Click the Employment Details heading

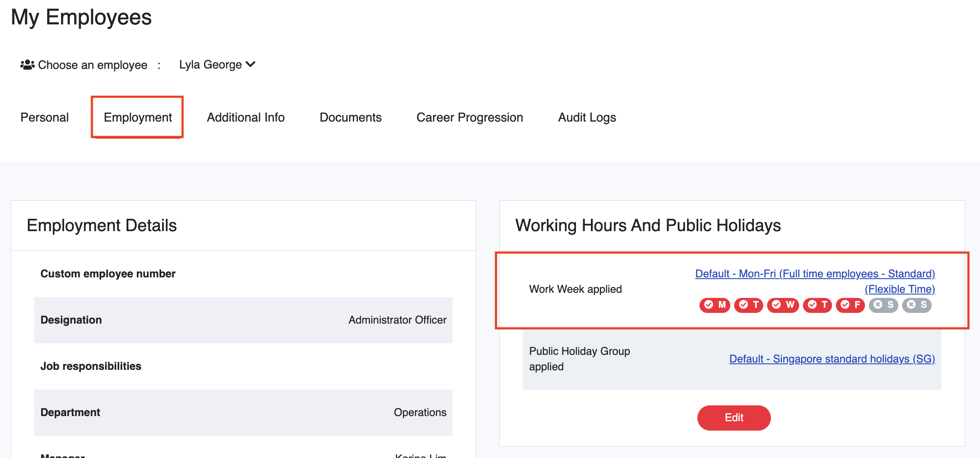coord(102,225)
